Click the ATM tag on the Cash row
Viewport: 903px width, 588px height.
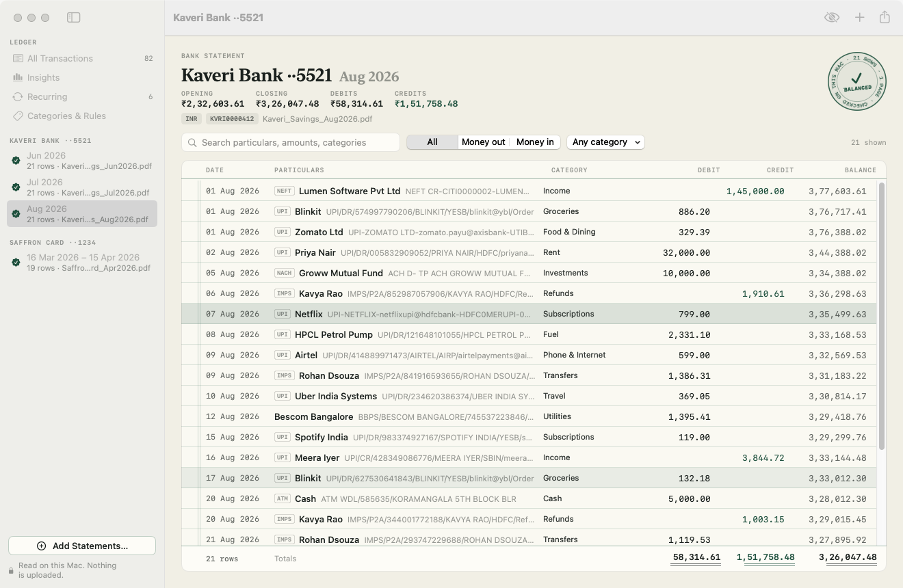tap(283, 499)
